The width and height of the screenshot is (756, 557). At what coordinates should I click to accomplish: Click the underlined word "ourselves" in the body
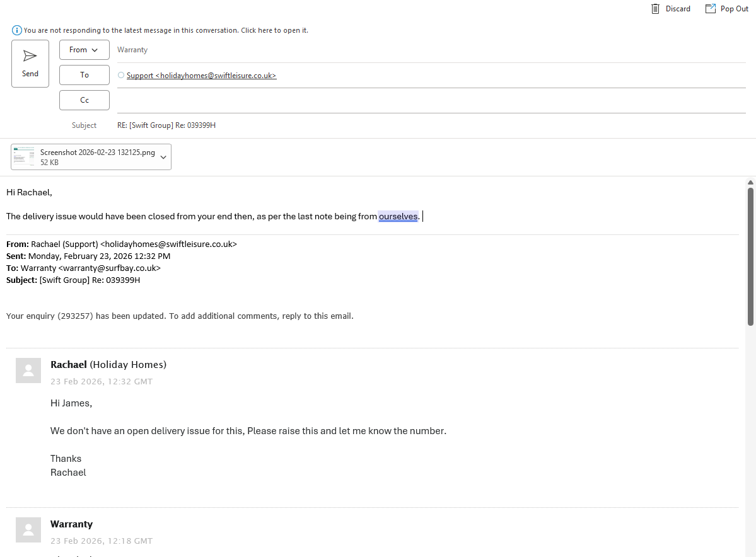(398, 217)
